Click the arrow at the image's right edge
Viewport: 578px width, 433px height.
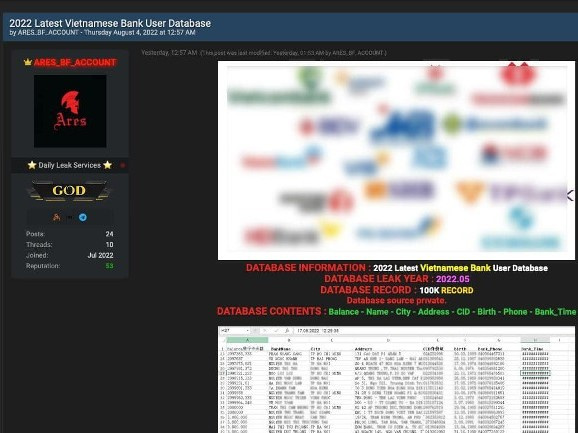[570, 196]
